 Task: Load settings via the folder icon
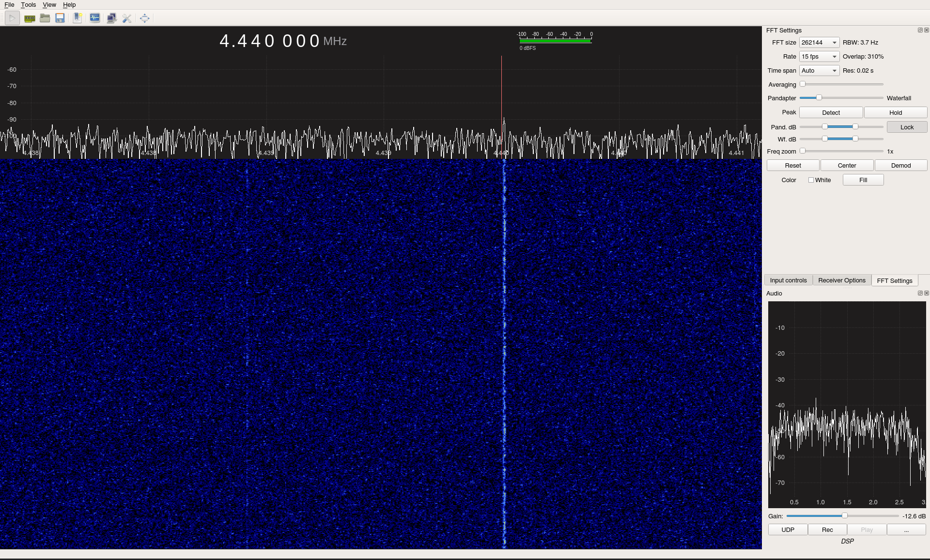(x=45, y=18)
